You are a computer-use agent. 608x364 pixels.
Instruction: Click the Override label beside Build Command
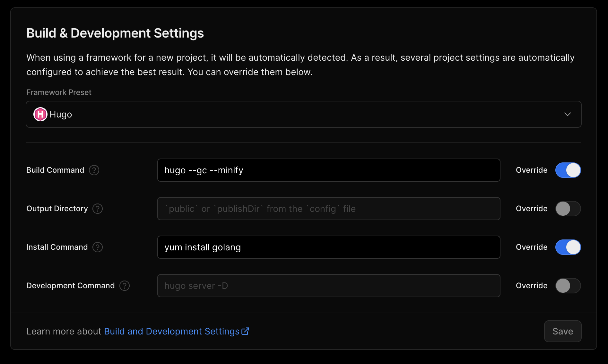[x=531, y=170]
